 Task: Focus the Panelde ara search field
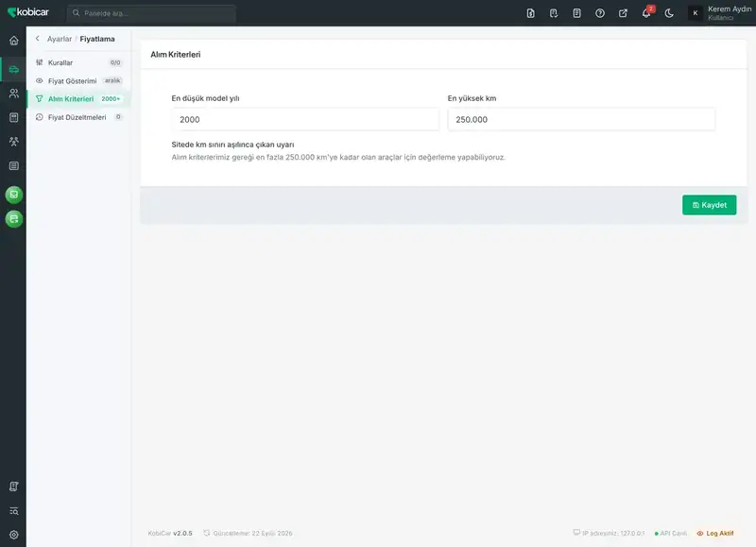[x=151, y=13]
